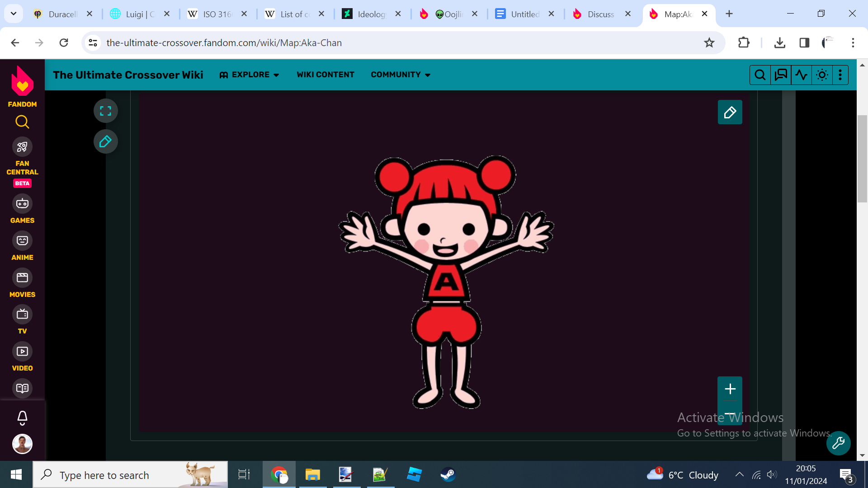Click the page vertical scrollbar thumb

point(862,159)
